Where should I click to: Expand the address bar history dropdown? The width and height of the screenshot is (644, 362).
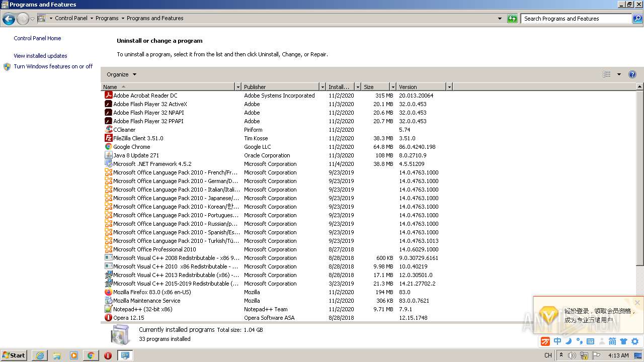[500, 19]
